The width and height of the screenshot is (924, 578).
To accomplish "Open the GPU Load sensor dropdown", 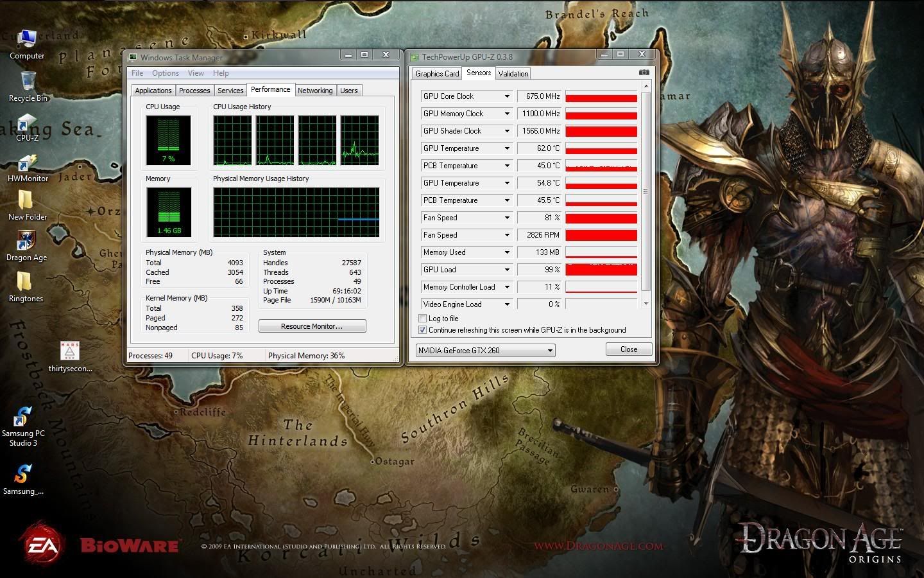I will coord(506,270).
